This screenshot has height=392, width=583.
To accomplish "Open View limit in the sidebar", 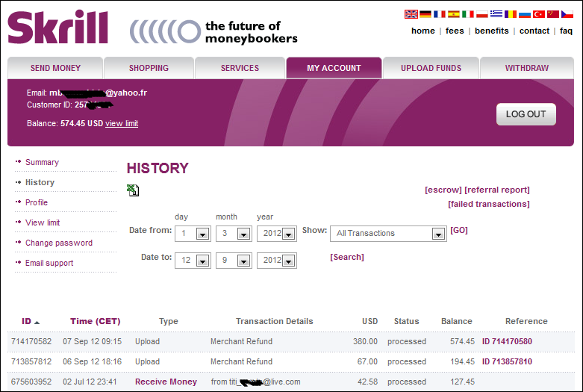I will click(x=43, y=223).
